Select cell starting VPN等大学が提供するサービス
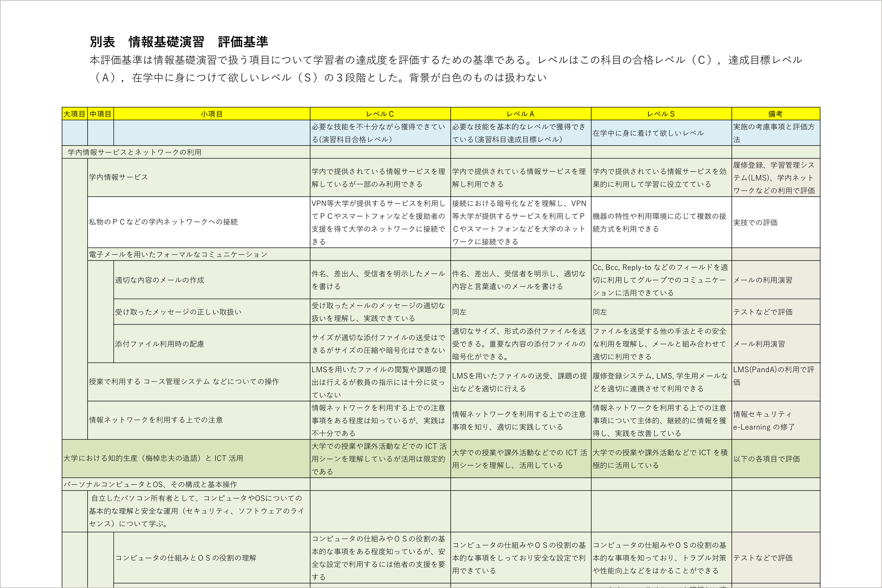The image size is (882, 588). pos(380,222)
